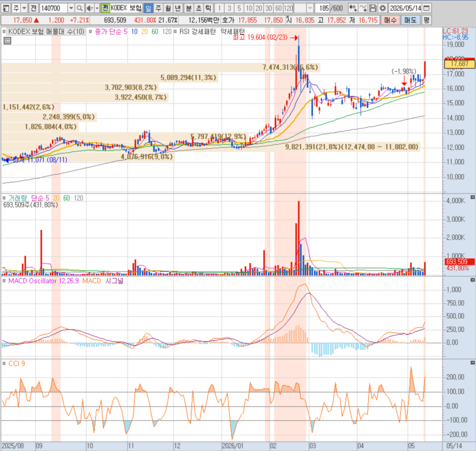
Task: Toggle KODEX 보험 매물대 indicator marker
Action: pos(4,31)
